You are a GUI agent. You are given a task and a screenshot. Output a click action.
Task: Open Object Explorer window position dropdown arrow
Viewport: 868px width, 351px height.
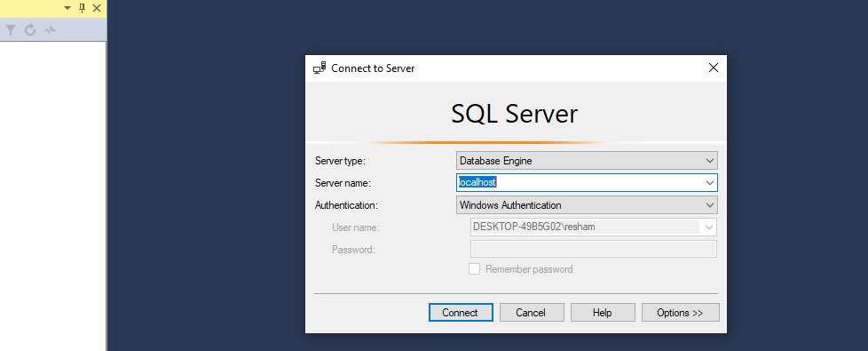[x=67, y=8]
